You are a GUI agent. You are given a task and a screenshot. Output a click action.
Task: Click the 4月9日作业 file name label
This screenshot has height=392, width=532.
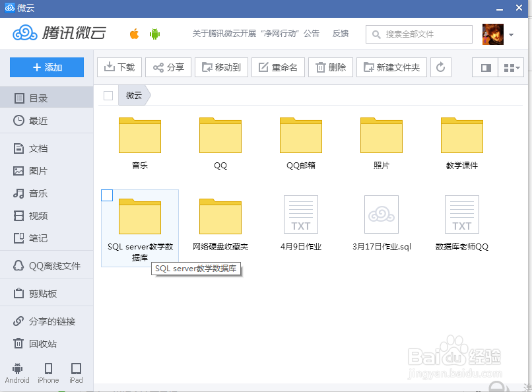[x=300, y=247]
